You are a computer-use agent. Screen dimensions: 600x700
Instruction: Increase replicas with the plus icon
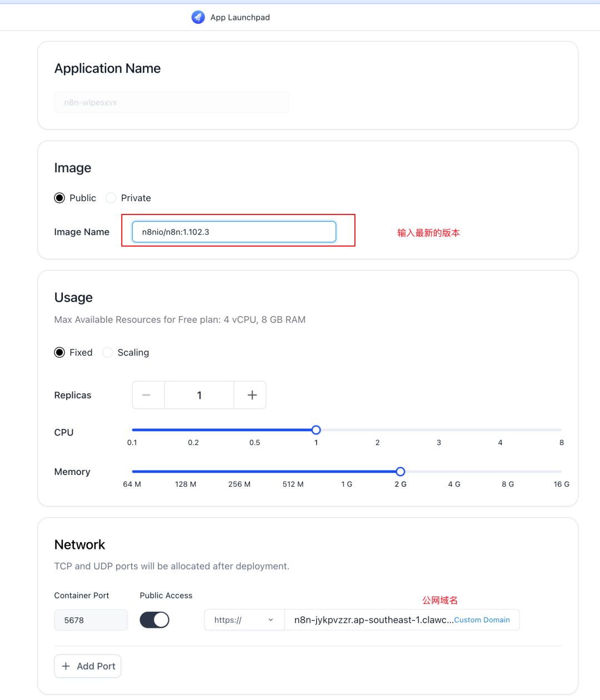click(x=252, y=395)
